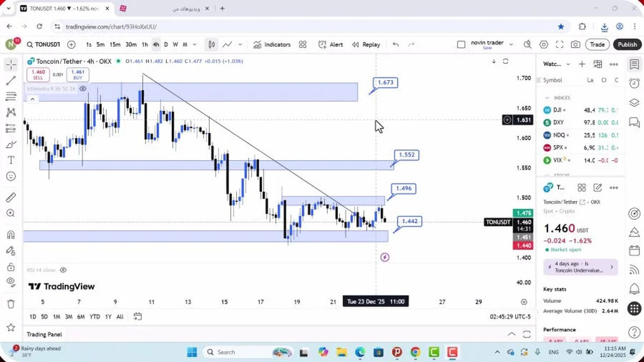Activate the zoom in tool
The height and width of the screenshot is (362, 644).
click(x=11, y=213)
